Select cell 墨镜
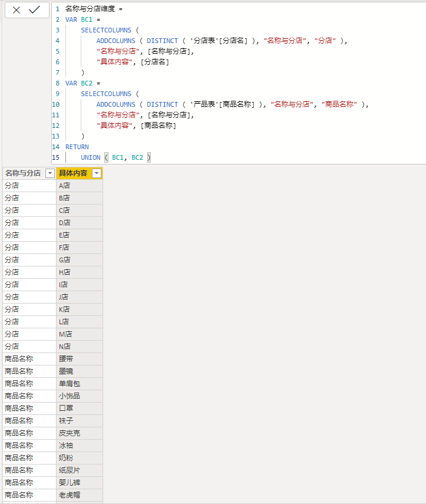 tap(80, 371)
